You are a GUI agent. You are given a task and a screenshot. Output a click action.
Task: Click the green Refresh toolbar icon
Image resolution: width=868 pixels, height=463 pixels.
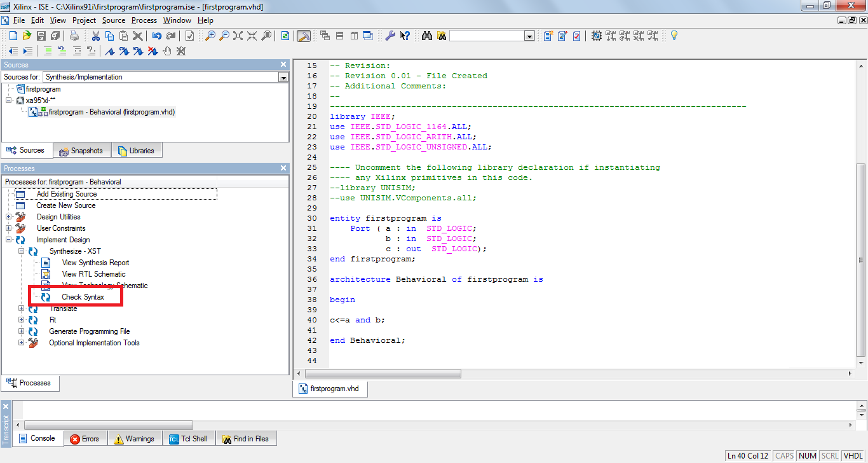(285, 36)
